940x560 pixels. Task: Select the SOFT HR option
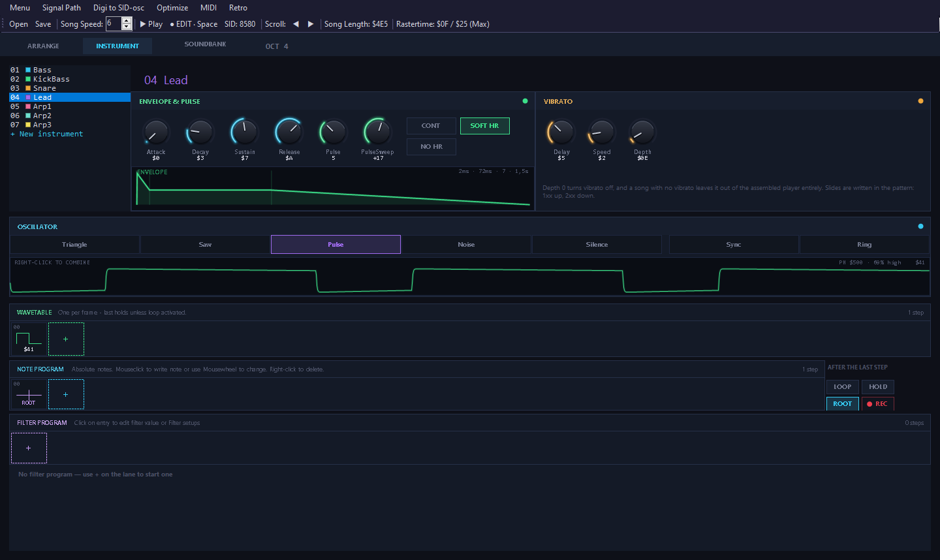point(484,126)
